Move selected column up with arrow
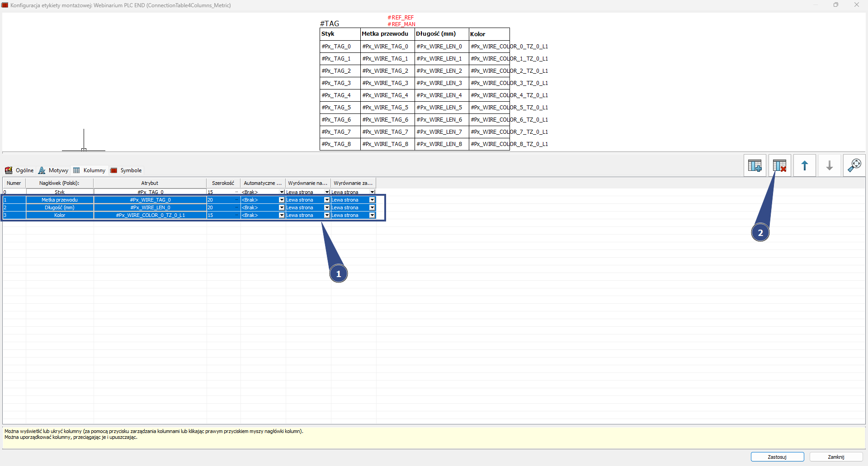This screenshot has height=466, width=868. pos(804,166)
